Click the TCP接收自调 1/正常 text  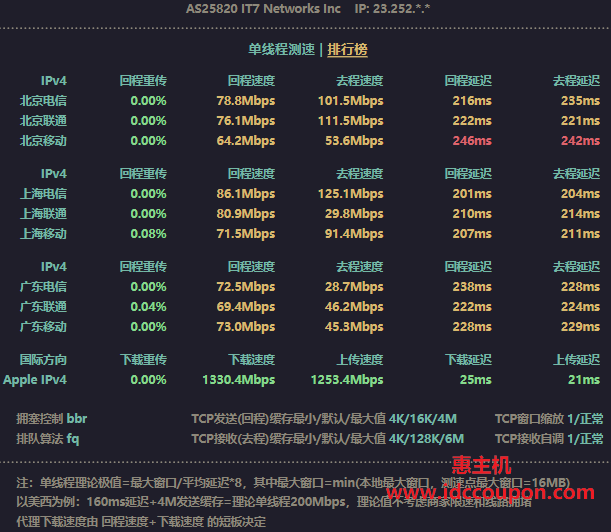[x=549, y=439]
